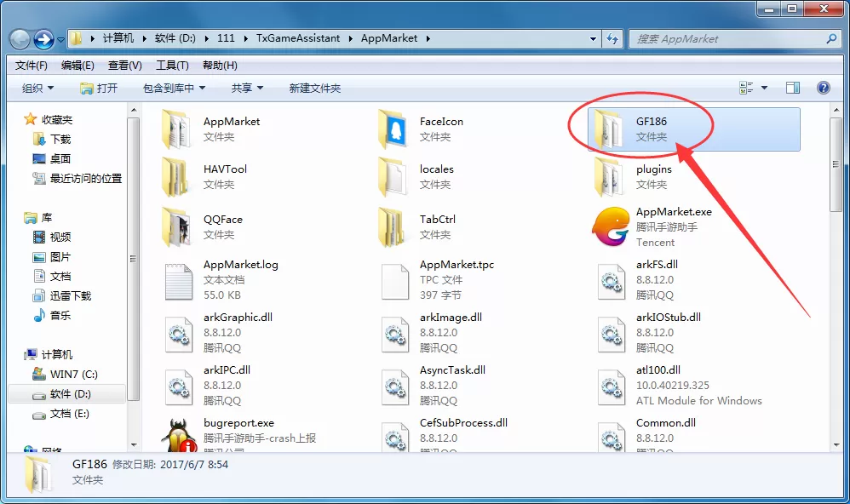850x504 pixels.
Task: Go to TxGameAssistant in address bar
Action: (298, 38)
